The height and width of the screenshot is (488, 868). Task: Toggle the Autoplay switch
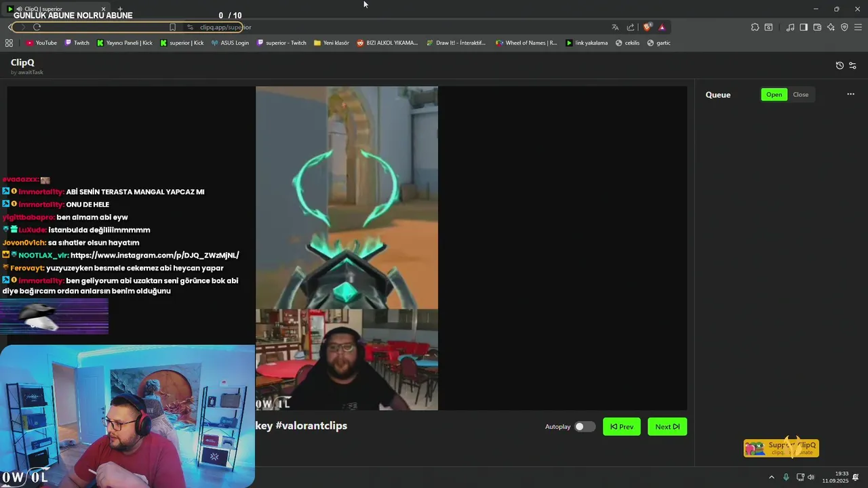[585, 426]
